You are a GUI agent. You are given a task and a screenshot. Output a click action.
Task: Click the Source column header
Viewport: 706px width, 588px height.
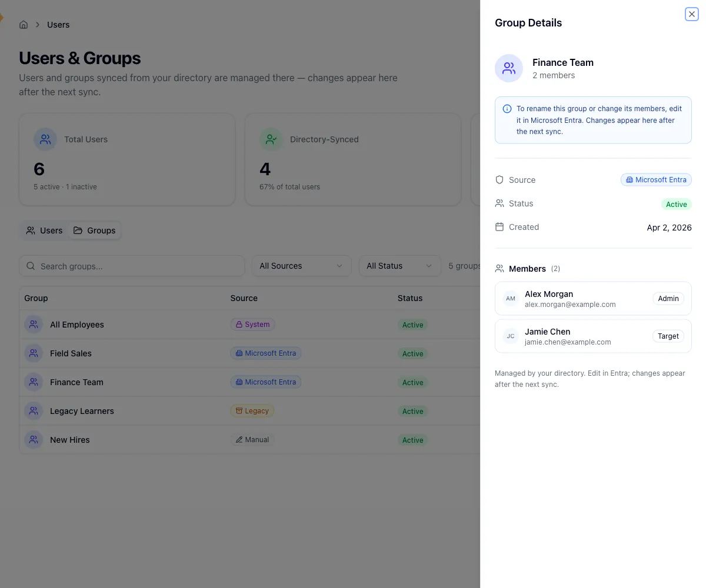(244, 298)
